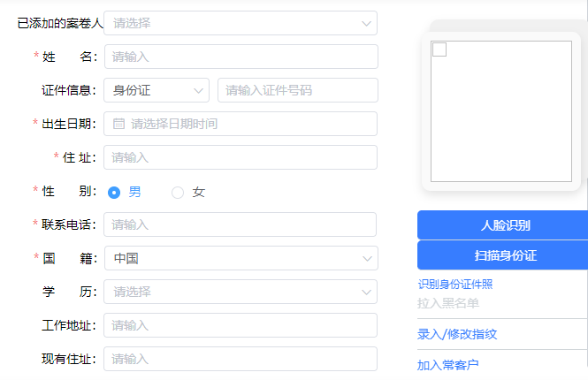Focus the 请输入证件号码 field
The width and height of the screenshot is (588, 380).
298,90
